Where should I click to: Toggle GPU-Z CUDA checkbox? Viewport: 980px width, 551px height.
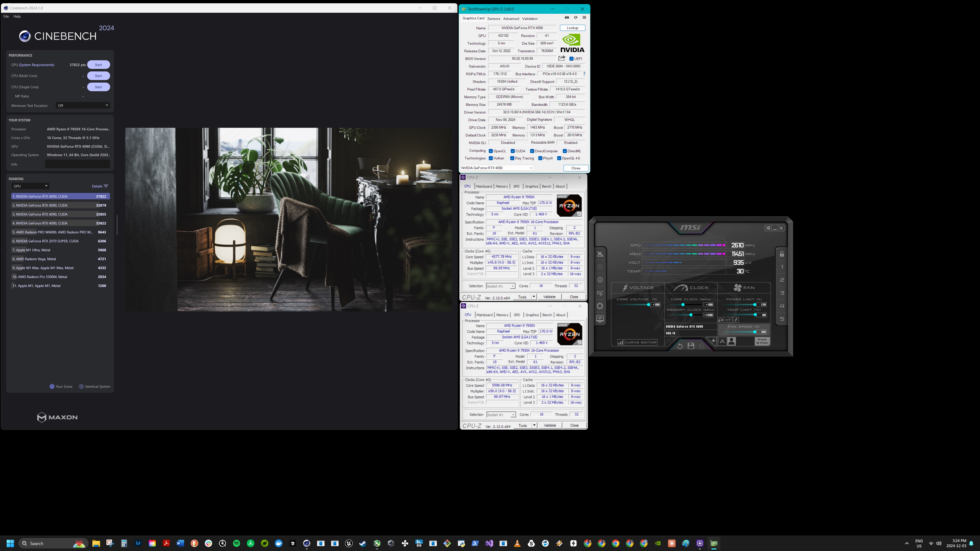coord(513,151)
